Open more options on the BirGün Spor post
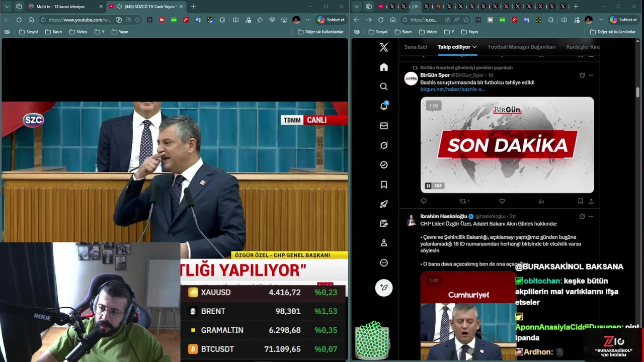 click(591, 75)
